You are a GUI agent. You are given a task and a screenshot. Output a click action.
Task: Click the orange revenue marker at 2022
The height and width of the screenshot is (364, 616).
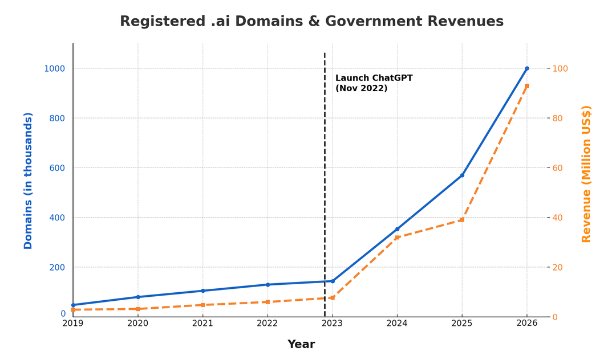click(268, 302)
